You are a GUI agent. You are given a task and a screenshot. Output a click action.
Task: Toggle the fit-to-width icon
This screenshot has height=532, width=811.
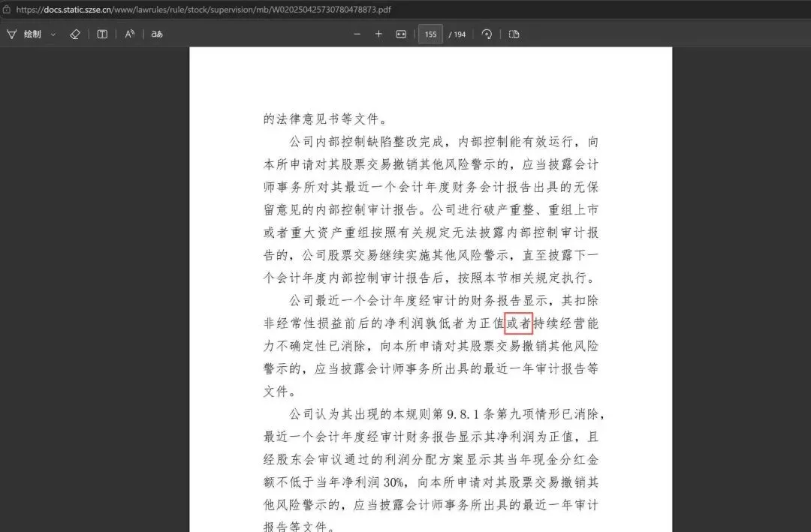pyautogui.click(x=401, y=34)
